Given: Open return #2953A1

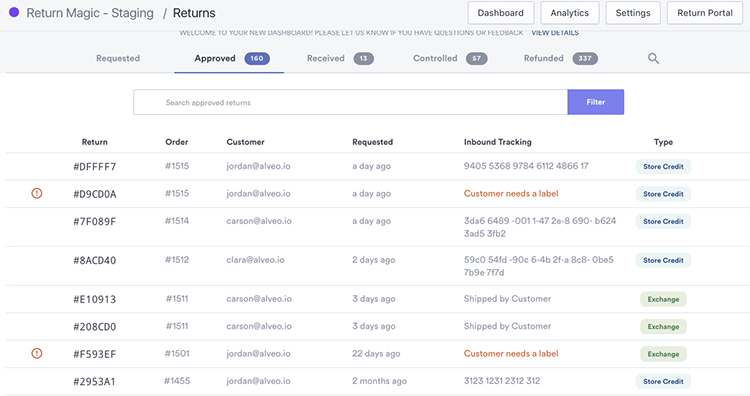Looking at the screenshot, I should (95, 381).
